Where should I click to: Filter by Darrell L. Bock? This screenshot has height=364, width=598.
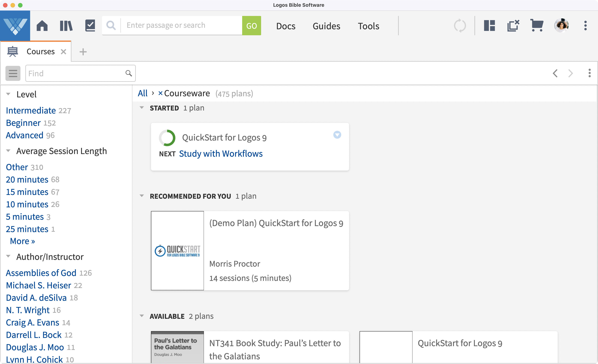point(34,335)
